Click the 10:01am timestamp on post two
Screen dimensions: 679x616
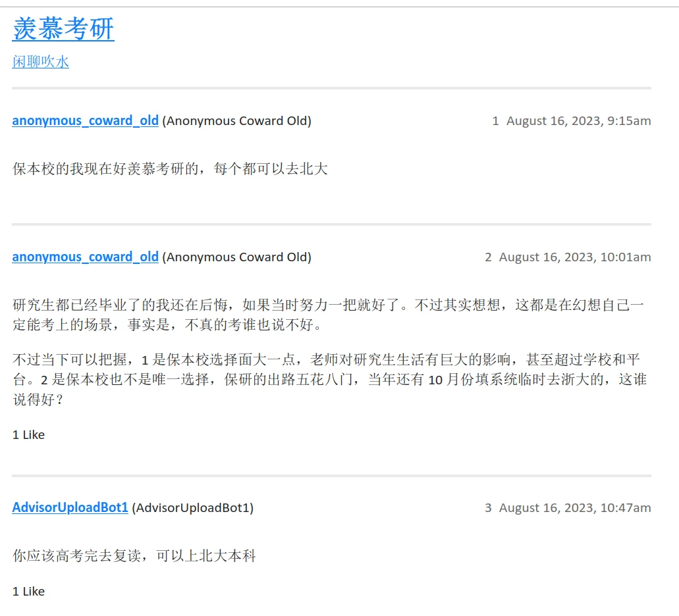click(574, 257)
